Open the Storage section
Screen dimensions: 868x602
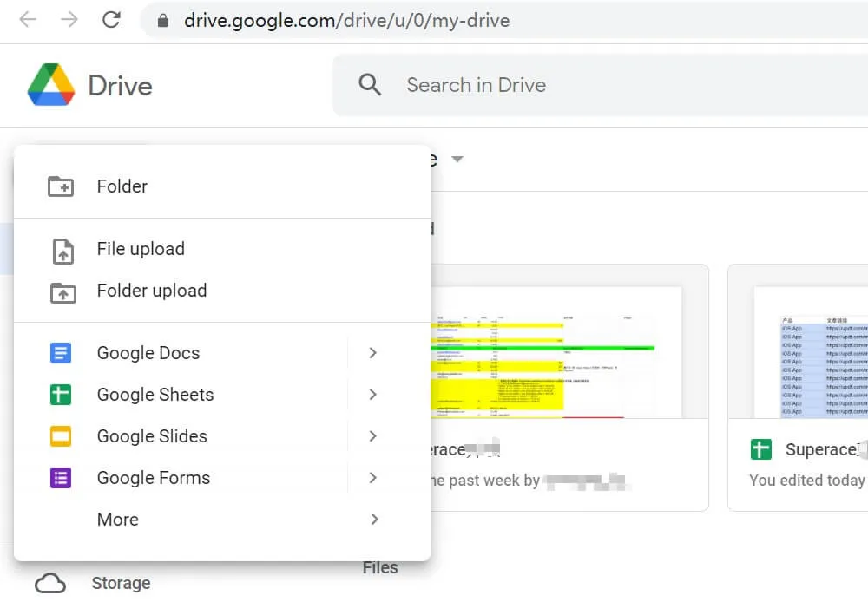(x=121, y=582)
